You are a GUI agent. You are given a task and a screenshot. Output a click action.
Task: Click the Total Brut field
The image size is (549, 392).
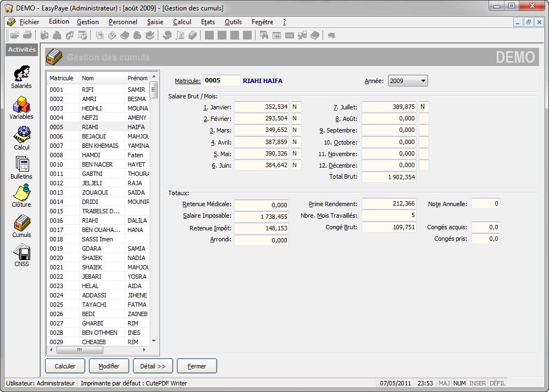pyautogui.click(x=389, y=177)
